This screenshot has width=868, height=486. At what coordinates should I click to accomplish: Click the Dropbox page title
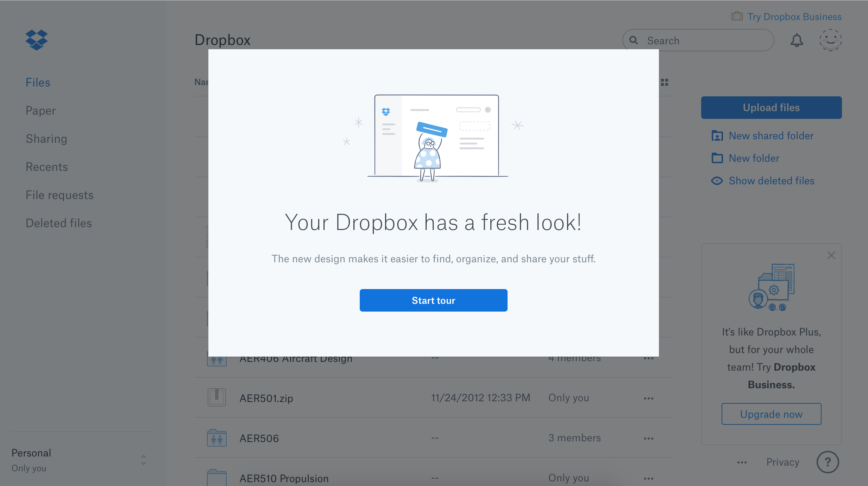point(223,40)
